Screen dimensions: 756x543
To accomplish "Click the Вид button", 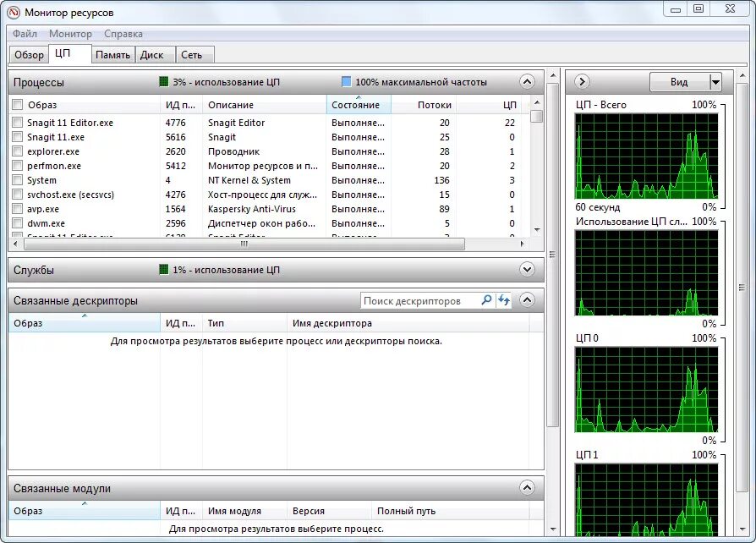I will tap(679, 82).
